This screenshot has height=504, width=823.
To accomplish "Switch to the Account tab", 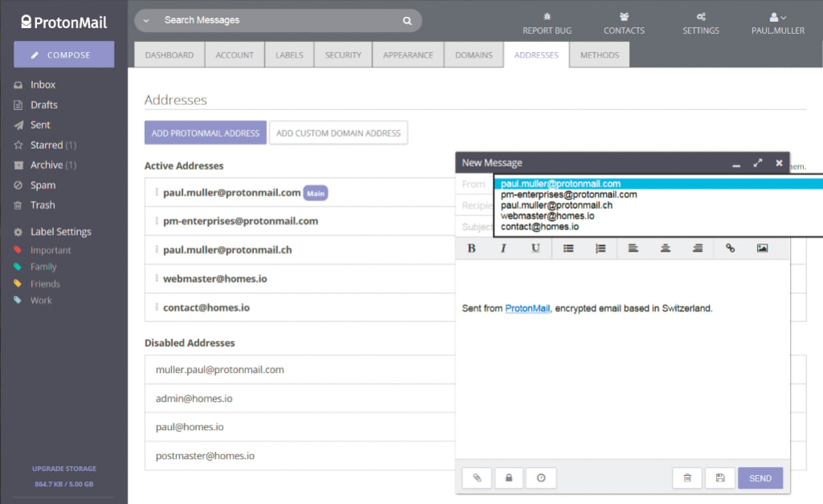I will [235, 55].
